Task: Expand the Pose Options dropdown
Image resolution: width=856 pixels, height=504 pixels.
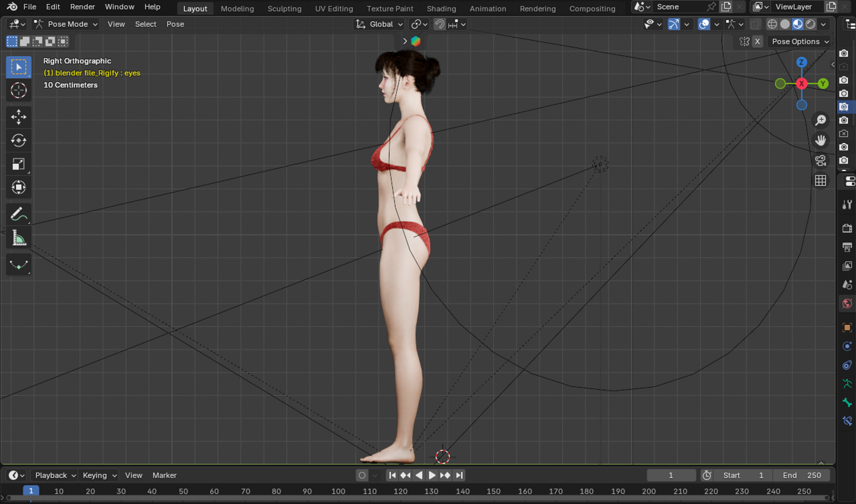Action: (800, 42)
